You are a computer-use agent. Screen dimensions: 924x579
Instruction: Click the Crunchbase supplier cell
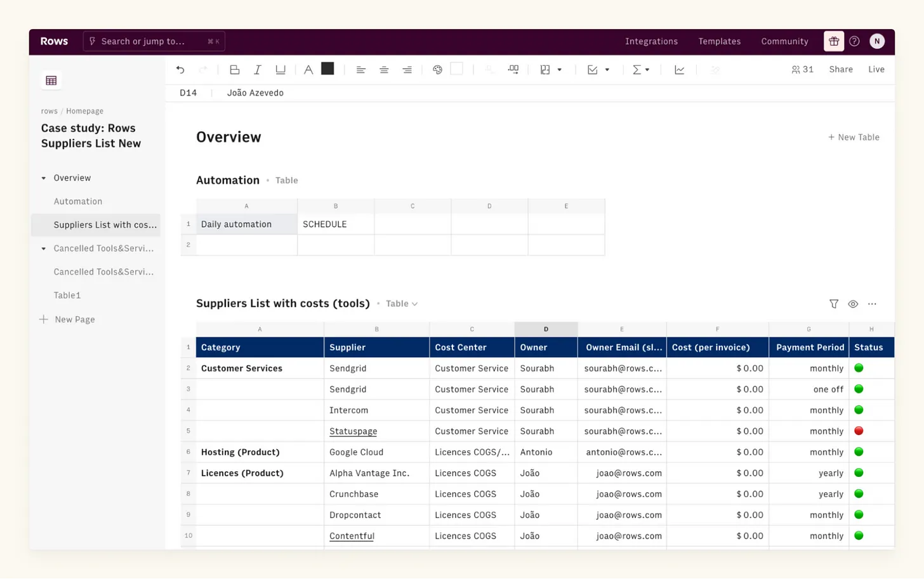point(376,494)
